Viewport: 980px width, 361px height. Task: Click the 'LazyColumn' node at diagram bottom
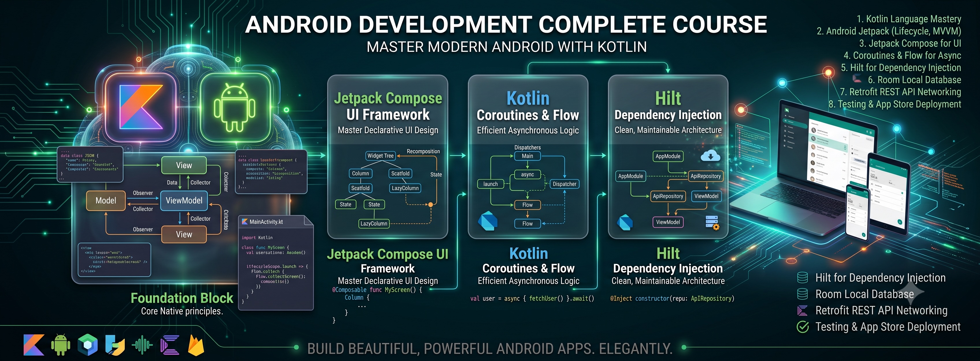(x=374, y=224)
